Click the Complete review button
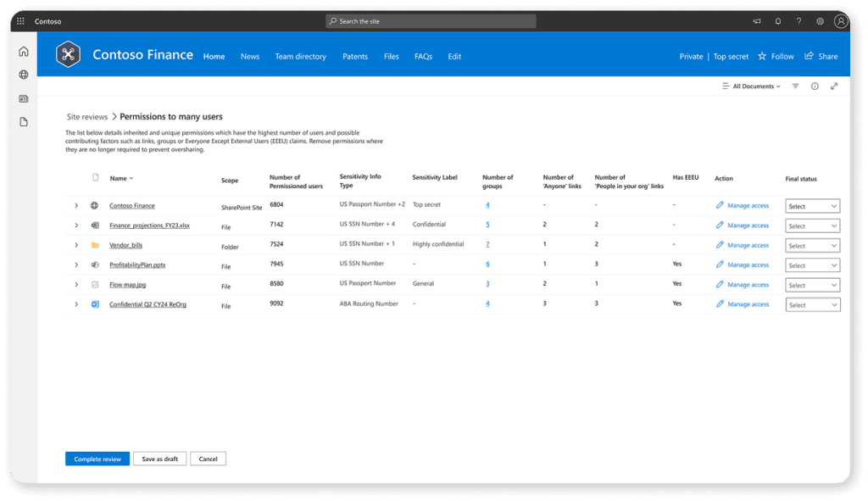Screen dimensions: 868x501 coord(97,459)
